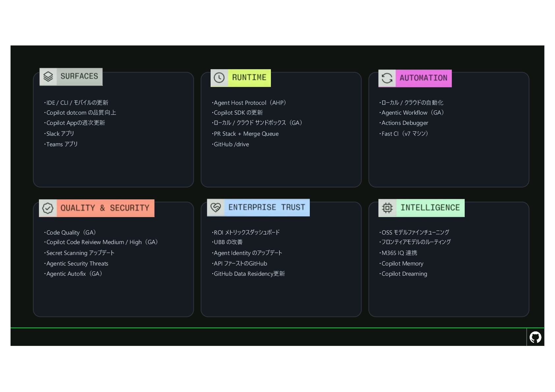
Task: Click "Copilot SDK の更新" line
Action: pyautogui.click(x=237, y=113)
